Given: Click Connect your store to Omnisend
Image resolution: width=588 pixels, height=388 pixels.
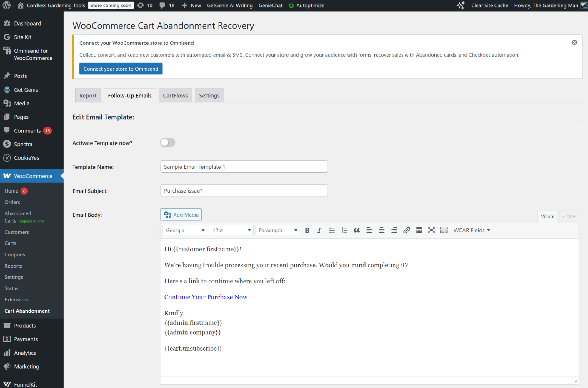Looking at the screenshot, I should coord(121,69).
